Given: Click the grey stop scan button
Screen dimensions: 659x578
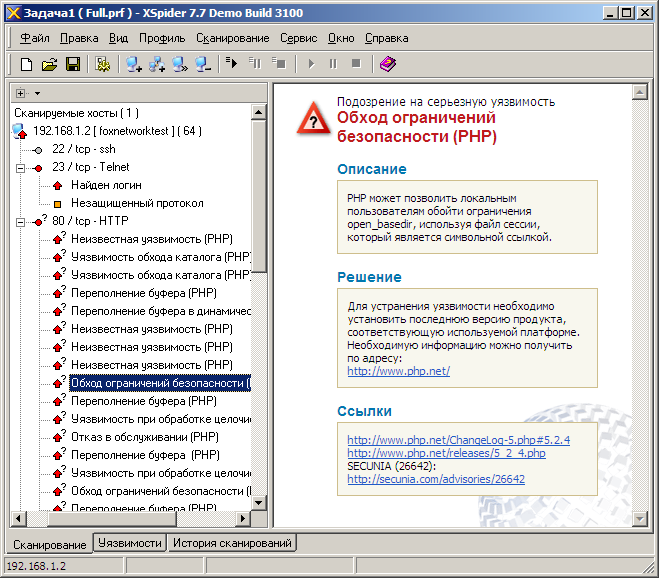Looking at the screenshot, I should coord(356,63).
